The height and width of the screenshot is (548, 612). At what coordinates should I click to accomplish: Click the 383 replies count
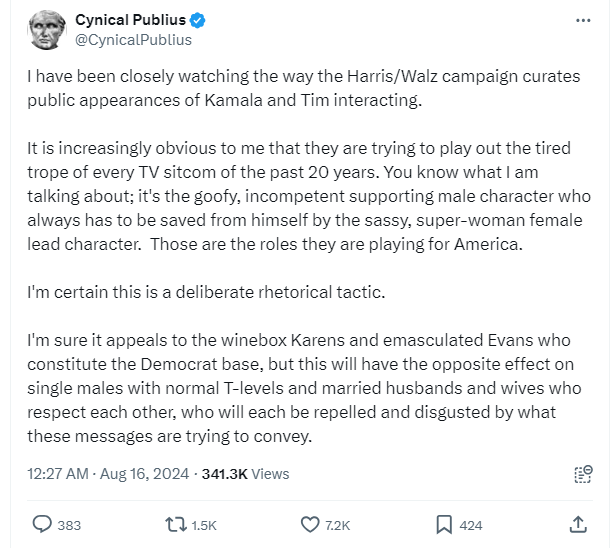point(69,525)
